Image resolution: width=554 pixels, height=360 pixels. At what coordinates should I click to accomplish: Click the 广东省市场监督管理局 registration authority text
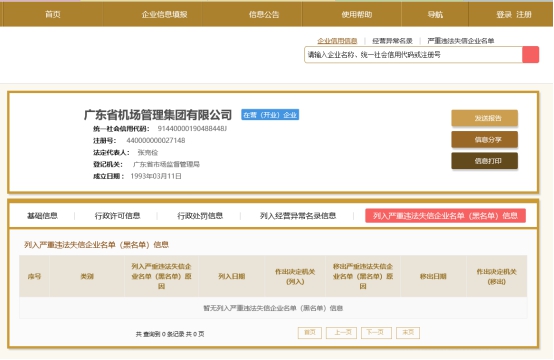coord(166,164)
